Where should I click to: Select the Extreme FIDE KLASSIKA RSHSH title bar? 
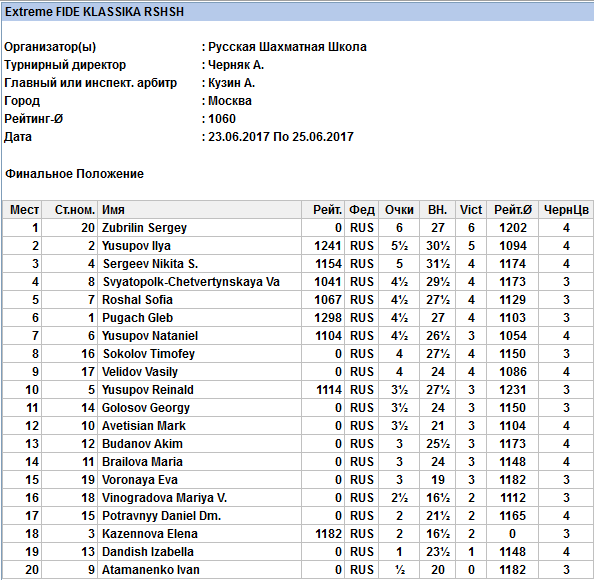coord(297,12)
